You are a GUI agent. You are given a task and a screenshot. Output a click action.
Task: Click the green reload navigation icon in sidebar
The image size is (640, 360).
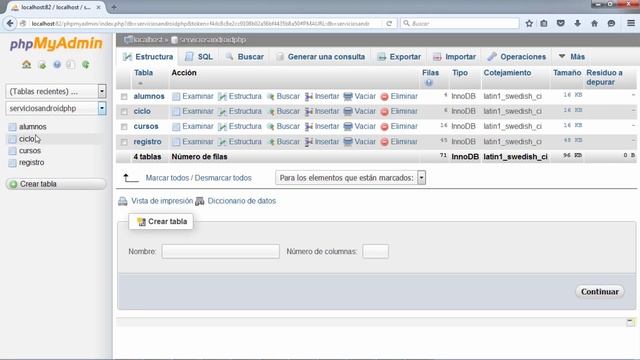click(x=85, y=64)
